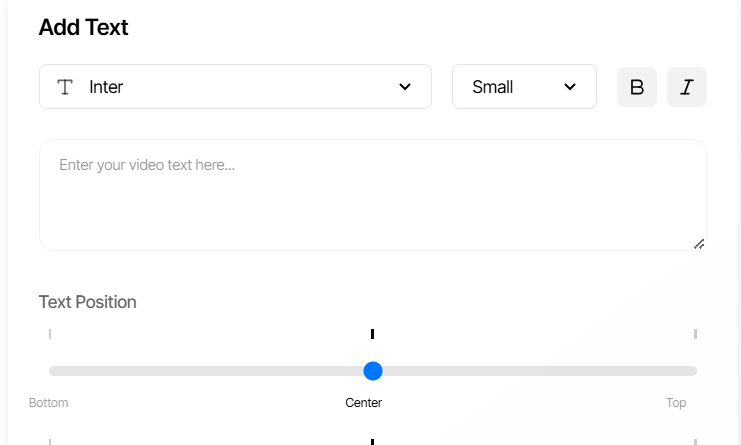Click the Text Position label
The height and width of the screenshot is (445, 741).
(x=87, y=302)
